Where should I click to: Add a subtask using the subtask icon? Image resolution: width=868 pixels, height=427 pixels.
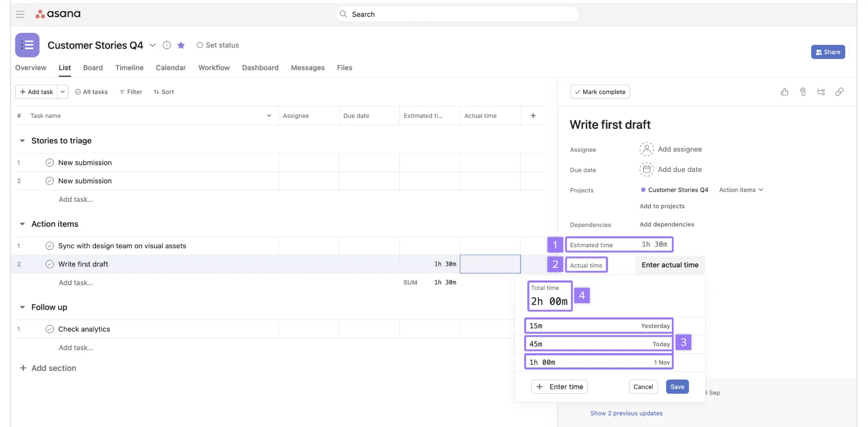click(x=821, y=92)
